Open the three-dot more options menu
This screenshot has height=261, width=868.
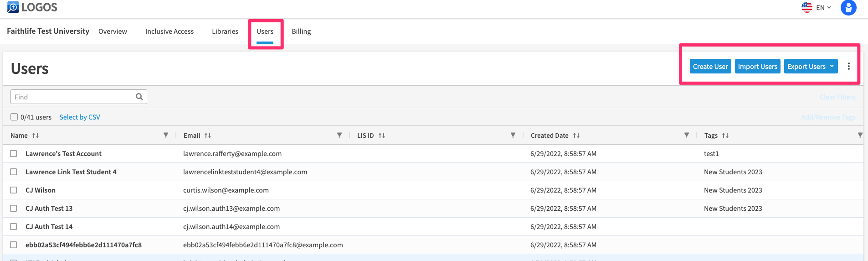point(848,66)
